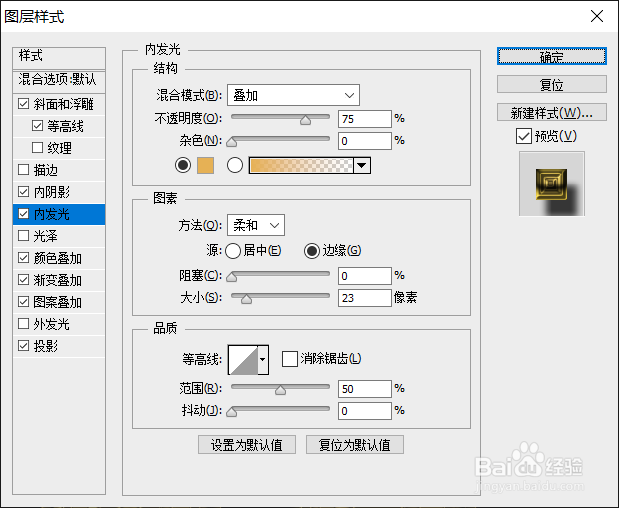Click the 新建样式(W)... button
Screen dimensions: 619x508
[x=551, y=112]
